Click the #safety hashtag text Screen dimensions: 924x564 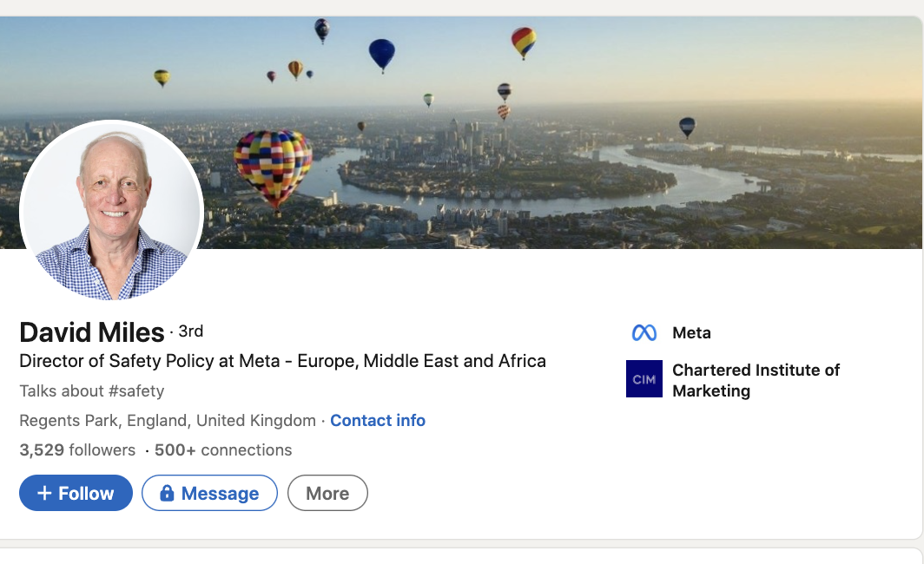click(127, 391)
